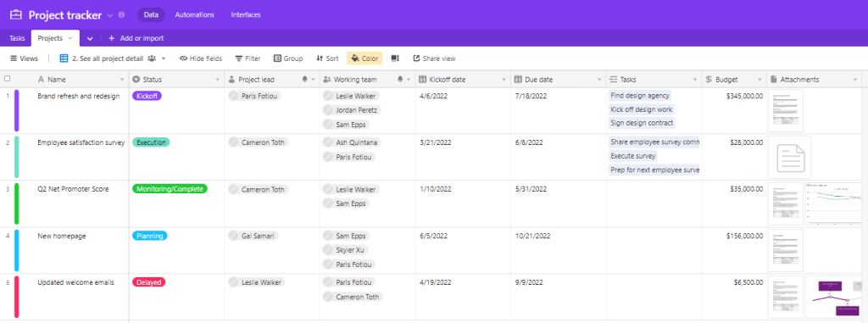Click 'Skyler Xu' working team chip
The width and height of the screenshot is (868, 323).
(x=346, y=250)
